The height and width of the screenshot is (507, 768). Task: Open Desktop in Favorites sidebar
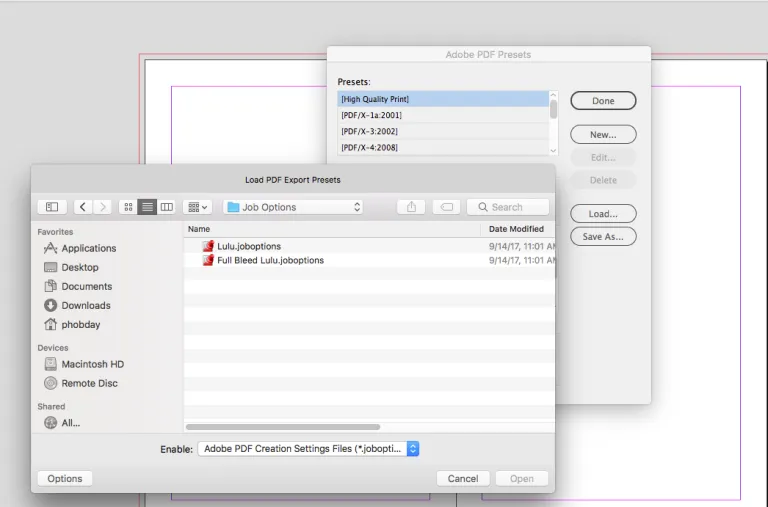[x=72, y=267]
